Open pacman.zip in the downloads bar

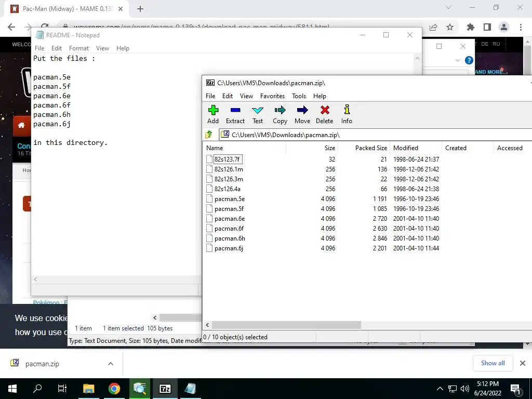coord(42,364)
